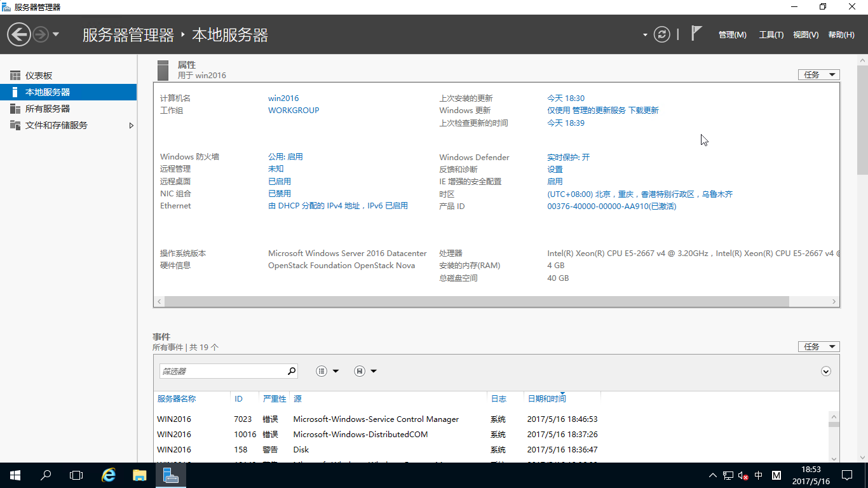This screenshot has width=868, height=488.
Task: Click IE enhanced security 启用 link
Action: click(x=555, y=182)
